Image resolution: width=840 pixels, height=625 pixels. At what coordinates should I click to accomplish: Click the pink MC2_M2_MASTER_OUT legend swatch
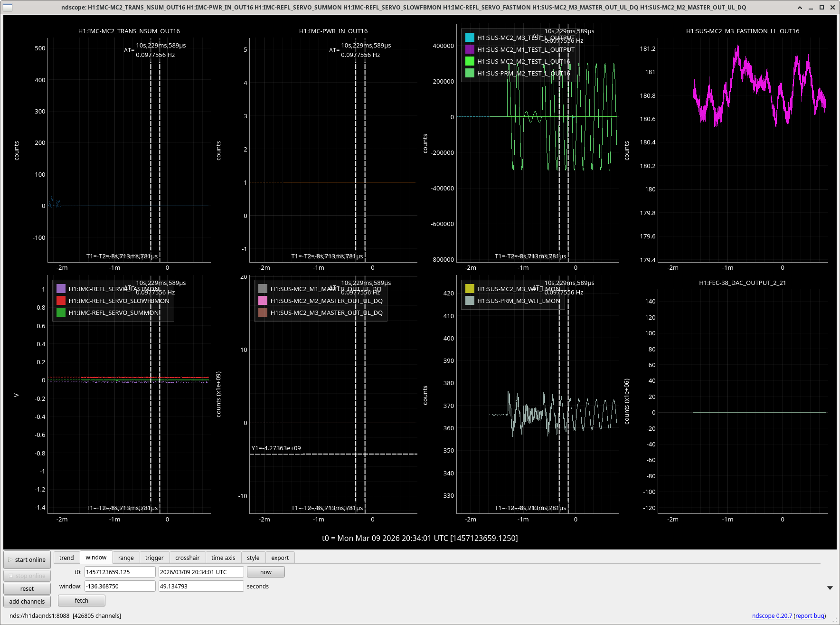263,301
